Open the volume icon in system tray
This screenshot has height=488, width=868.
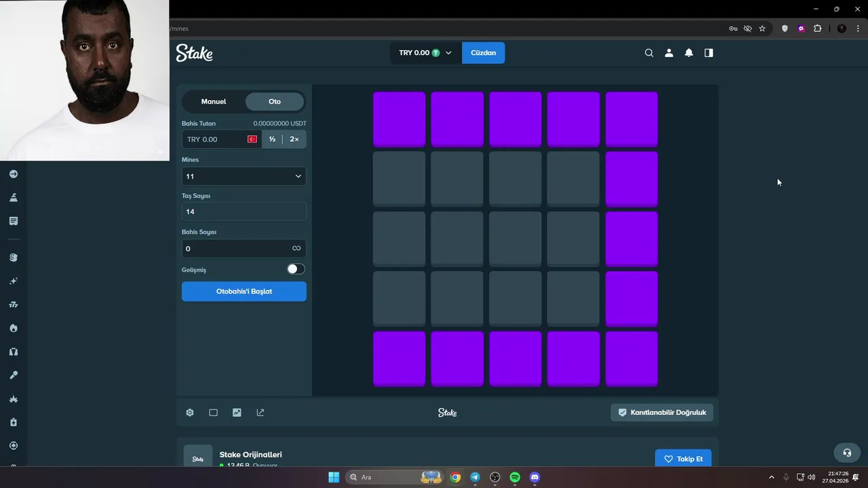[x=812, y=477]
